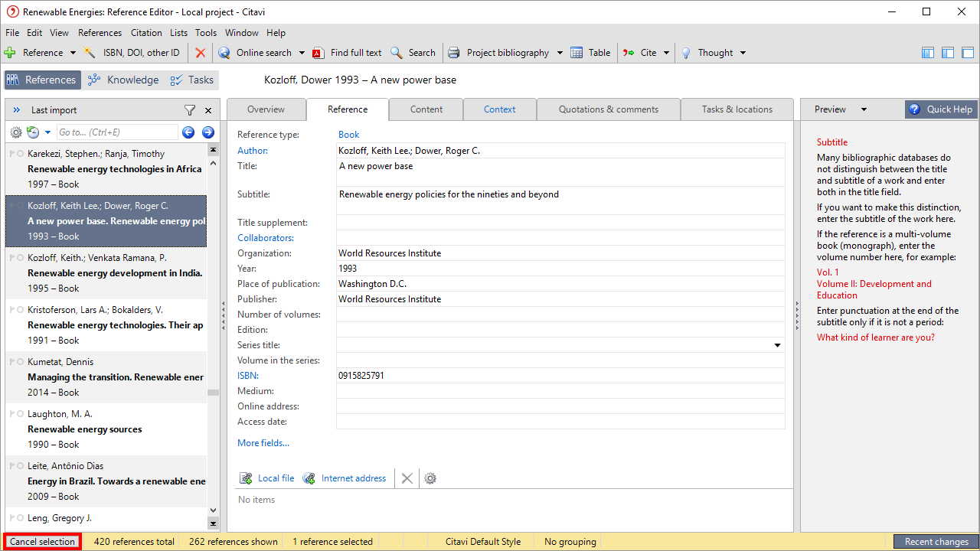The width and height of the screenshot is (980, 551).
Task: Click the No grouping status entry
Action: (570, 542)
